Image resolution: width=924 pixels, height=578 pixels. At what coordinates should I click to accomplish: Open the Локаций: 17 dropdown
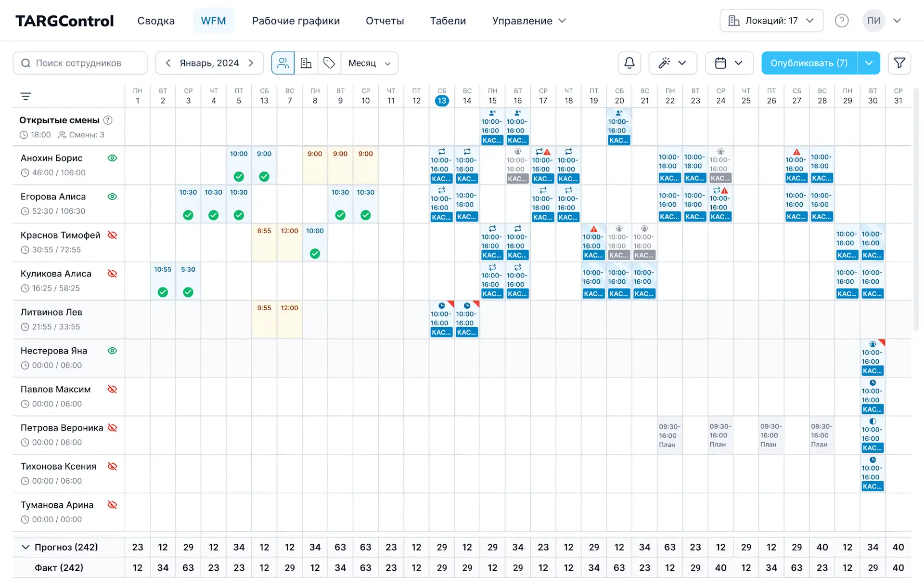(x=771, y=21)
